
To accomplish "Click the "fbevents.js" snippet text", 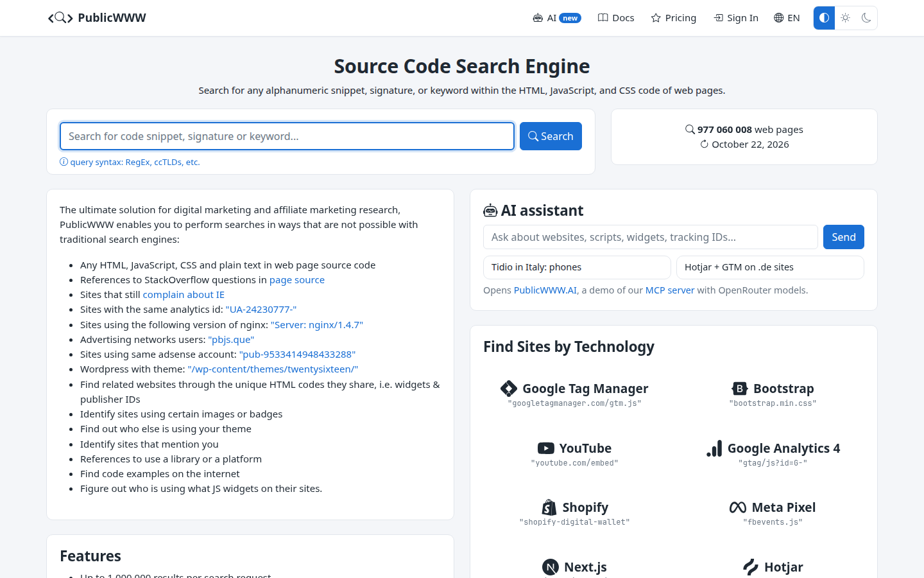I will (x=773, y=522).
